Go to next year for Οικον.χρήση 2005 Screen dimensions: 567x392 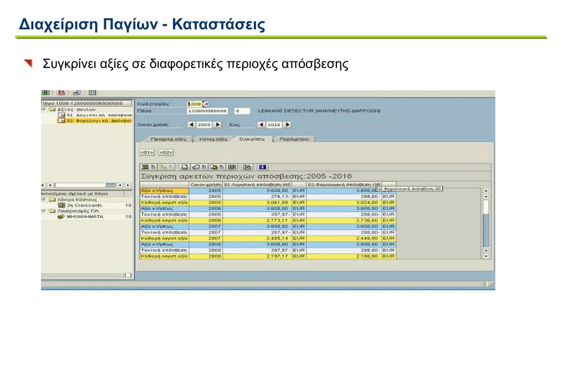217,125
